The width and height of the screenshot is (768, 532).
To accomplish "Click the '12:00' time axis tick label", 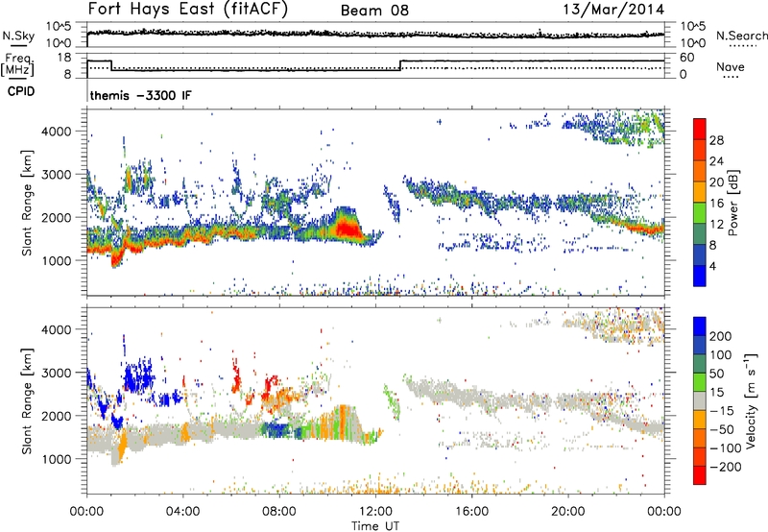I will [375, 512].
